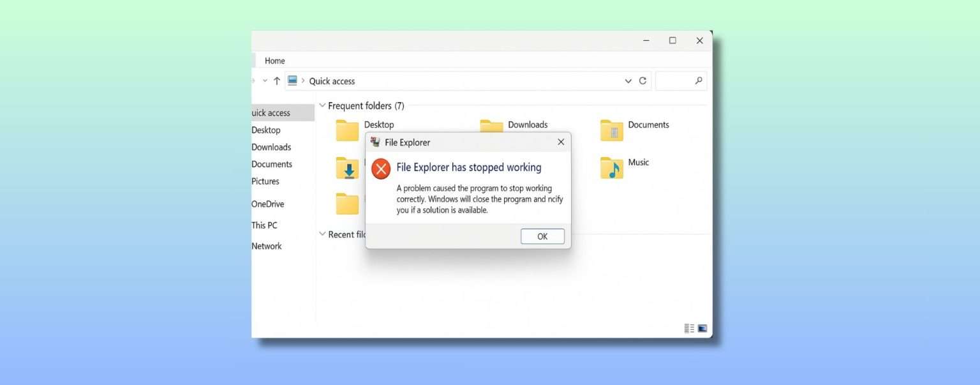Viewport: 980px width, 385px height.
Task: Click the red error icon in the dialog
Action: coord(381,169)
